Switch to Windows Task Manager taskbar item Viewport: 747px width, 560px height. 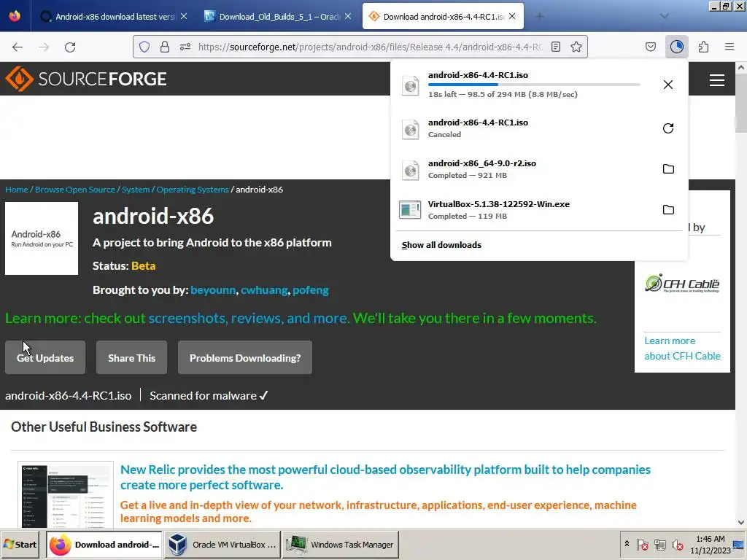[341, 544]
